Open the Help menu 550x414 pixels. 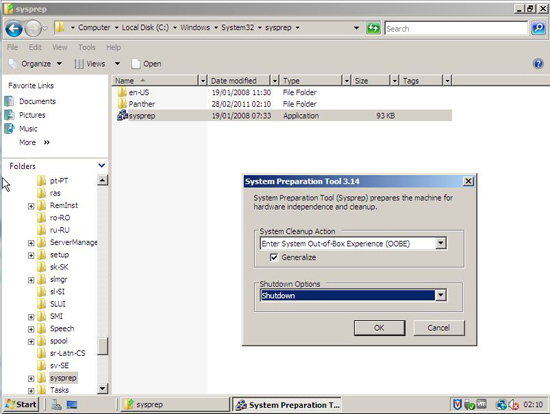113,47
